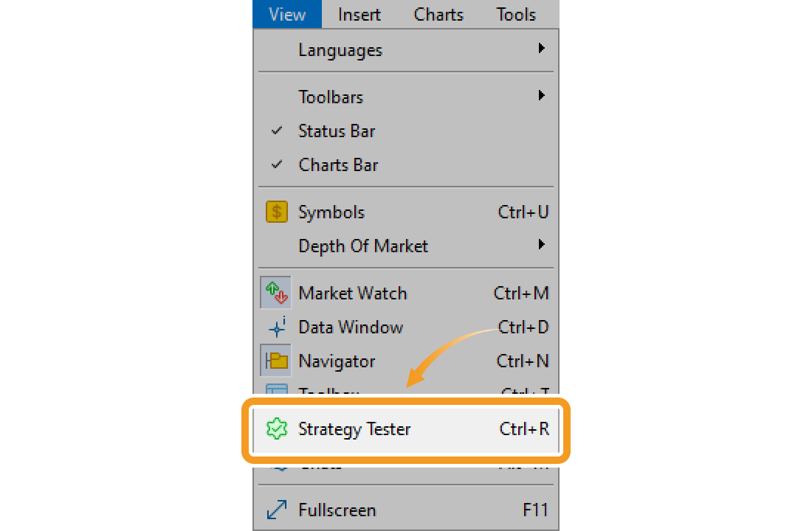The width and height of the screenshot is (812, 531).
Task: Click the green Strategy Tester gear icon
Action: coord(276,429)
